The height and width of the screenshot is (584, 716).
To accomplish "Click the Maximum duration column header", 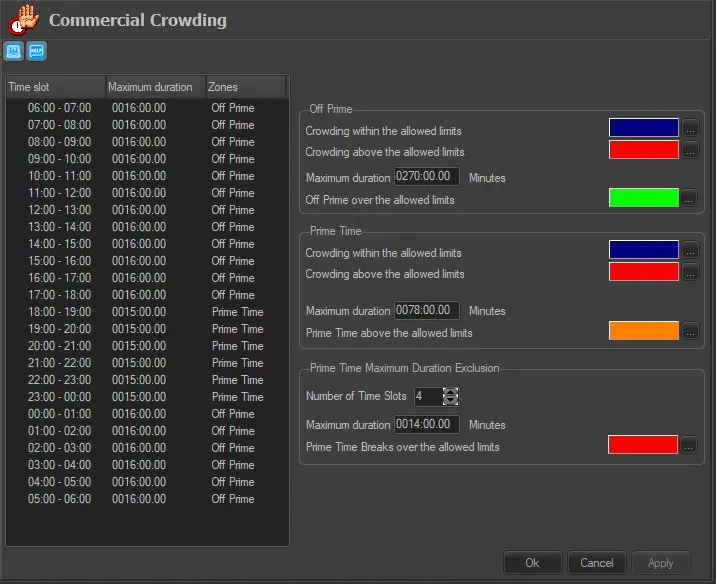I will pyautogui.click(x=155, y=87).
